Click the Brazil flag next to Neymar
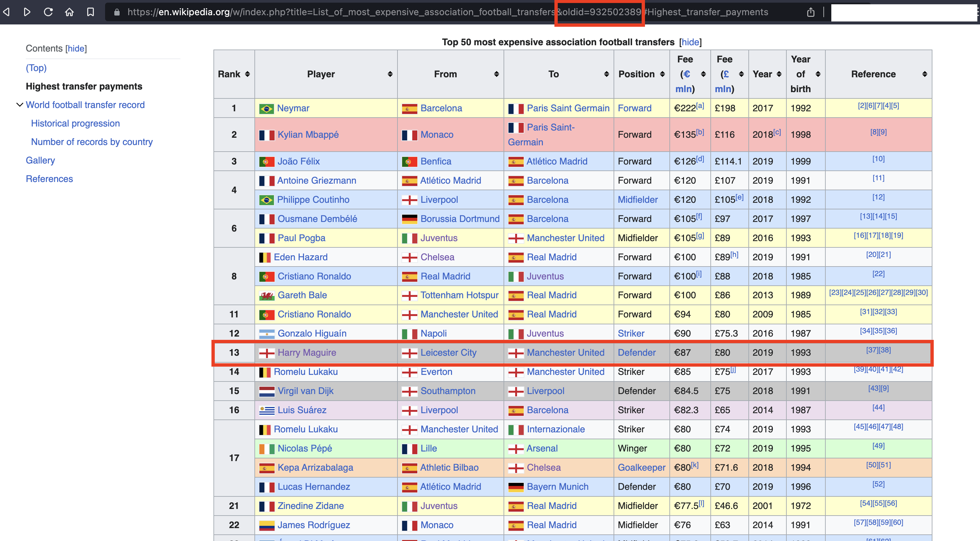The height and width of the screenshot is (541, 980). coord(266,109)
